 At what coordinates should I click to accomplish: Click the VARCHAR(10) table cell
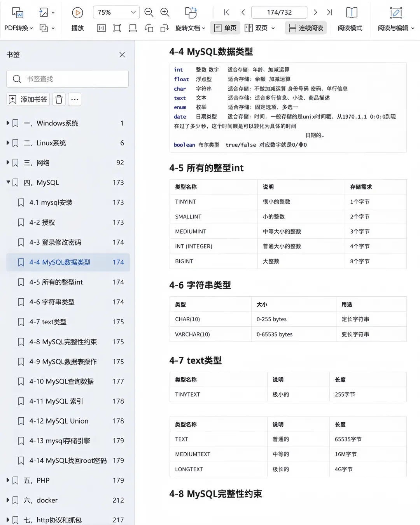pos(210,334)
